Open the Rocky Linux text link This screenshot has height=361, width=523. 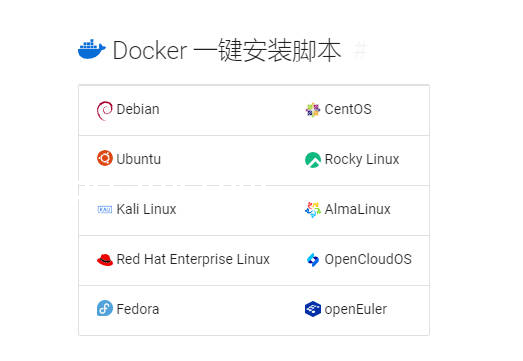362,159
